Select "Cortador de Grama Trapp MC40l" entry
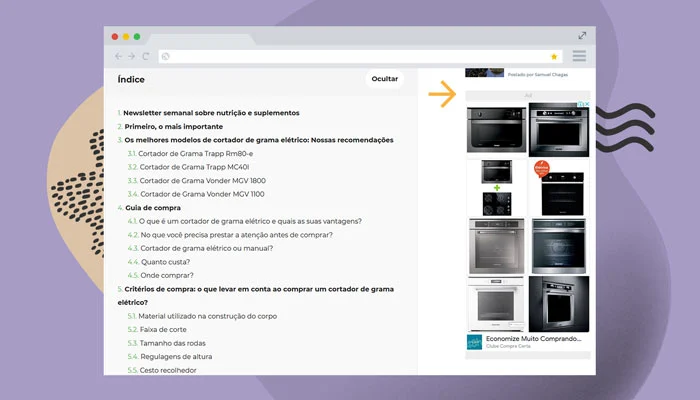700x400 pixels. (194, 167)
